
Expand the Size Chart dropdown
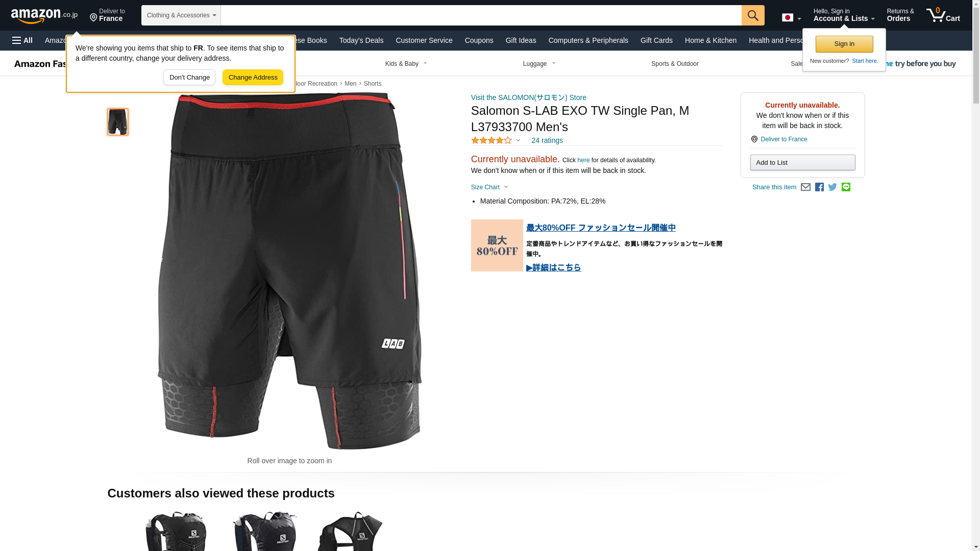[x=489, y=187]
